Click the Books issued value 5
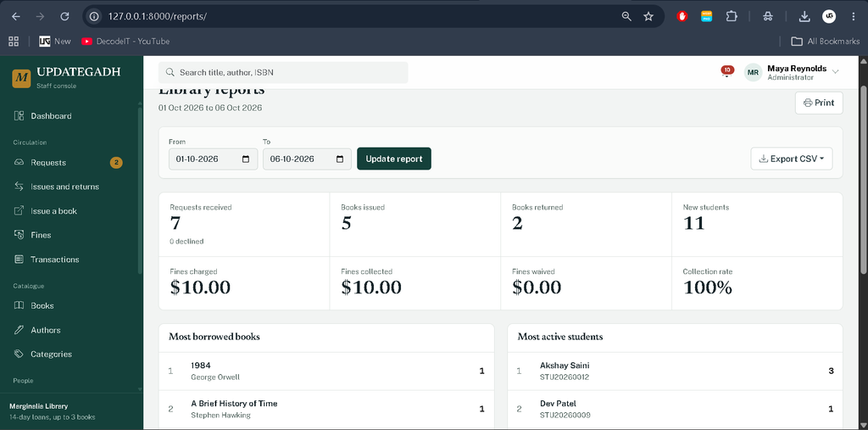The image size is (868, 430). (x=347, y=223)
